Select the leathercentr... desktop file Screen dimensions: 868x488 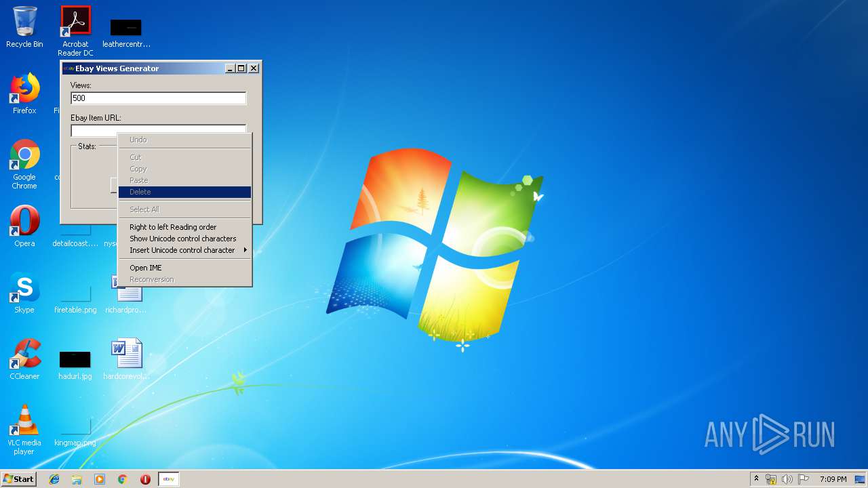pyautogui.click(x=126, y=33)
